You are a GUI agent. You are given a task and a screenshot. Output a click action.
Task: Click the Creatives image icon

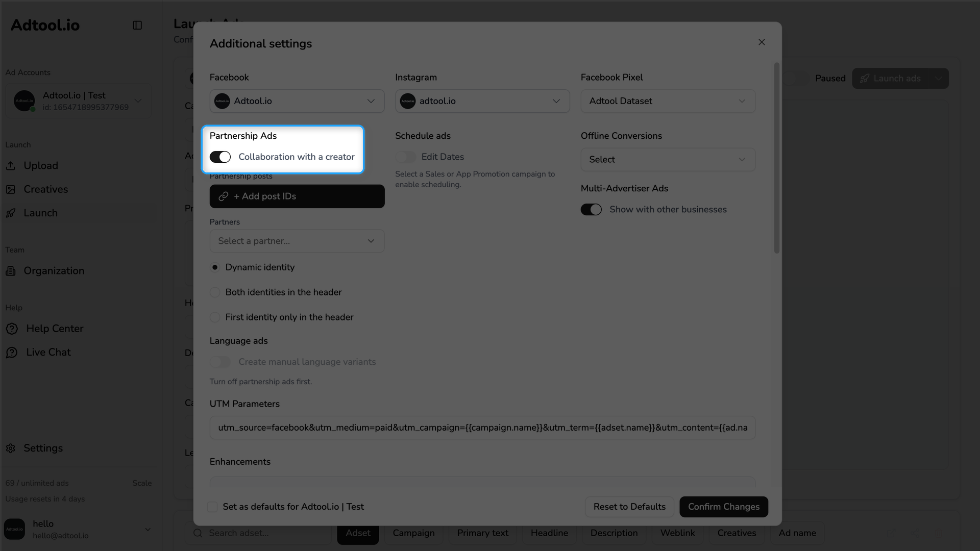pos(11,189)
